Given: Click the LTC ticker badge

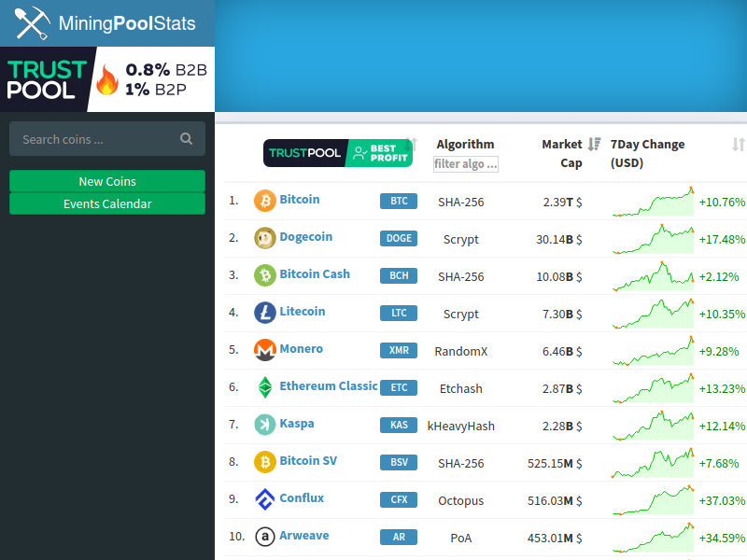Looking at the screenshot, I should pyautogui.click(x=399, y=313).
